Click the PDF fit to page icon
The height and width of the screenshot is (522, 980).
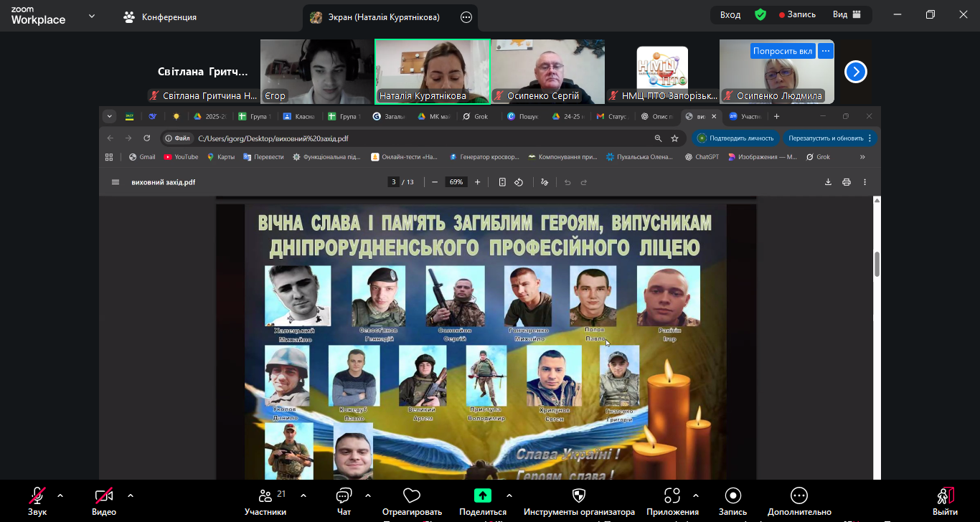pos(502,182)
